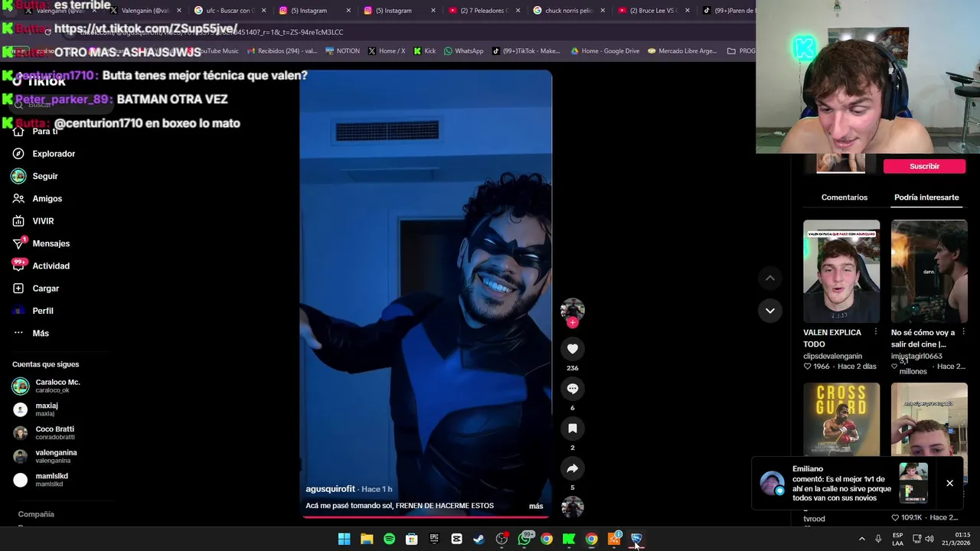The image size is (980, 551).
Task: Open Microsoft Store from taskbar
Action: tap(411, 539)
